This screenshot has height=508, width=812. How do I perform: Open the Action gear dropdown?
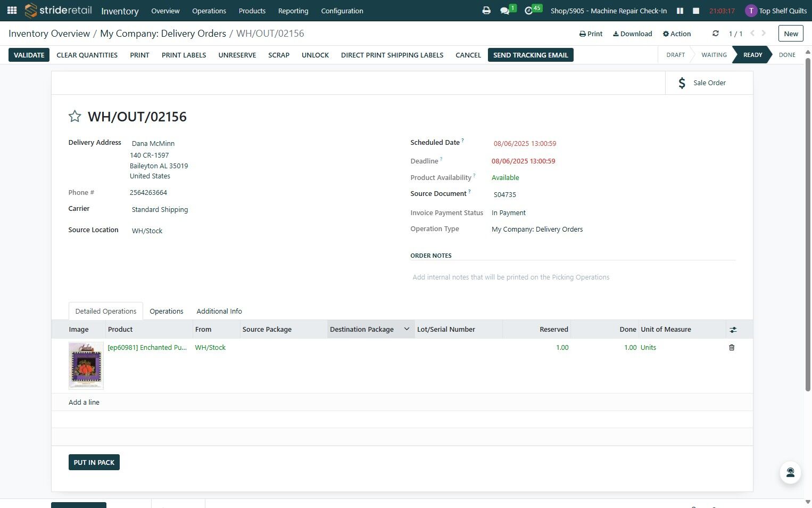[677, 34]
